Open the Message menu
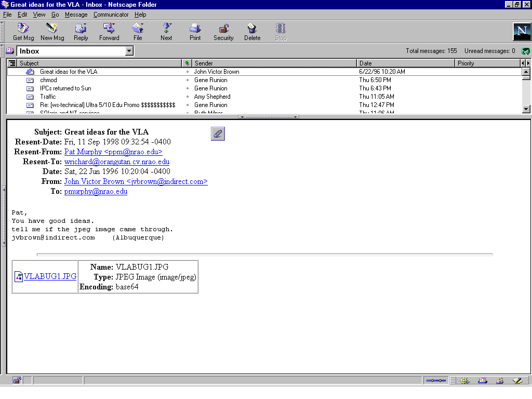 76,15
